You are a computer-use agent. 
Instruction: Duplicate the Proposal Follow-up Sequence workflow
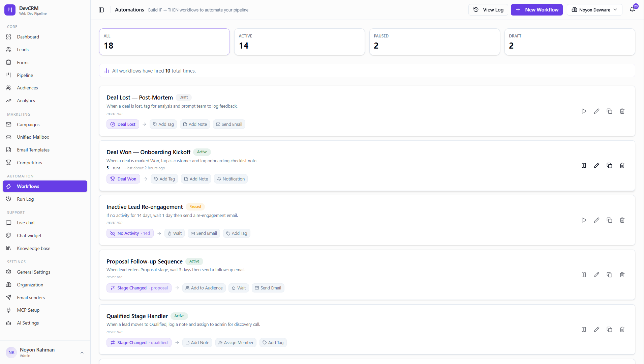click(x=610, y=275)
